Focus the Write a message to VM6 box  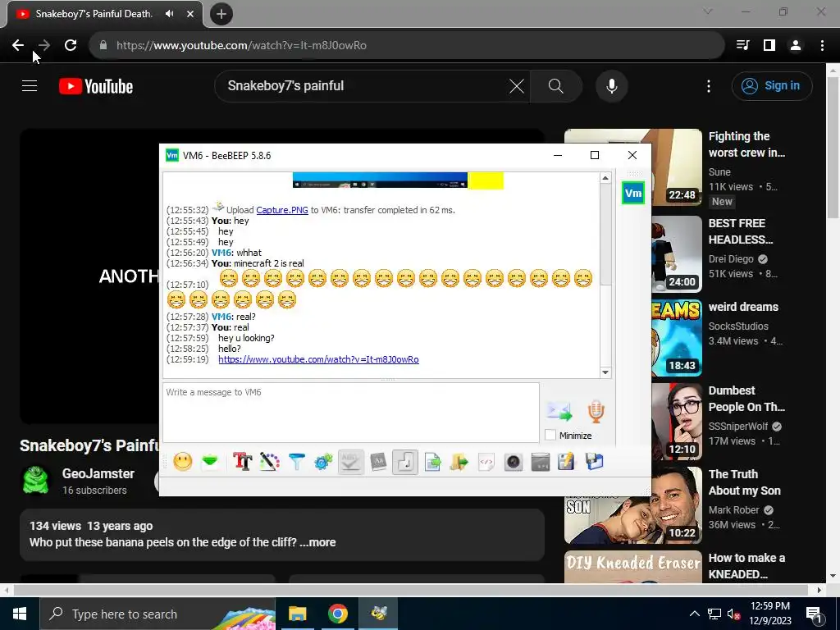coord(351,413)
